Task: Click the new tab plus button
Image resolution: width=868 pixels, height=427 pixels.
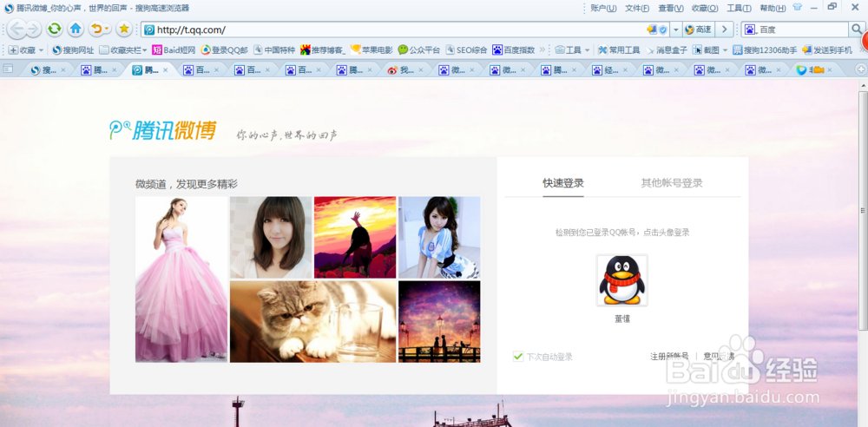Action: (x=861, y=69)
